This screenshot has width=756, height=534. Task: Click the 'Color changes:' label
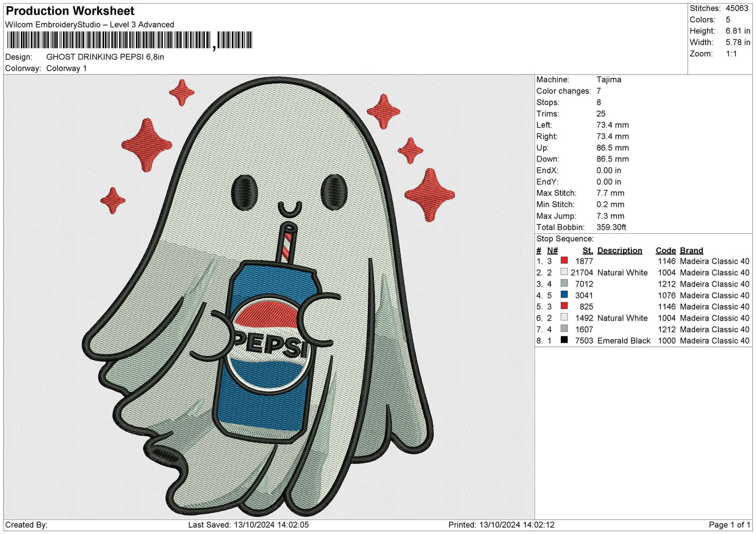563,91
